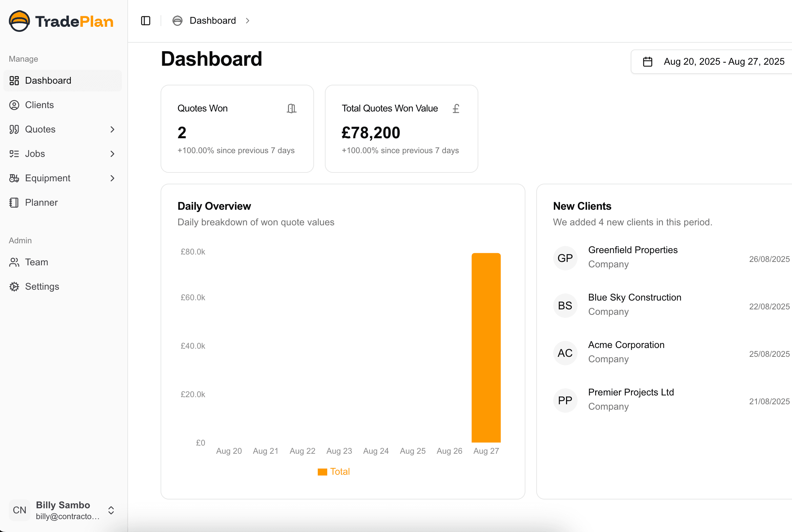Viewport: 792px width, 532px height.
Task: Expand the Jobs submenu chevron
Action: [112, 154]
